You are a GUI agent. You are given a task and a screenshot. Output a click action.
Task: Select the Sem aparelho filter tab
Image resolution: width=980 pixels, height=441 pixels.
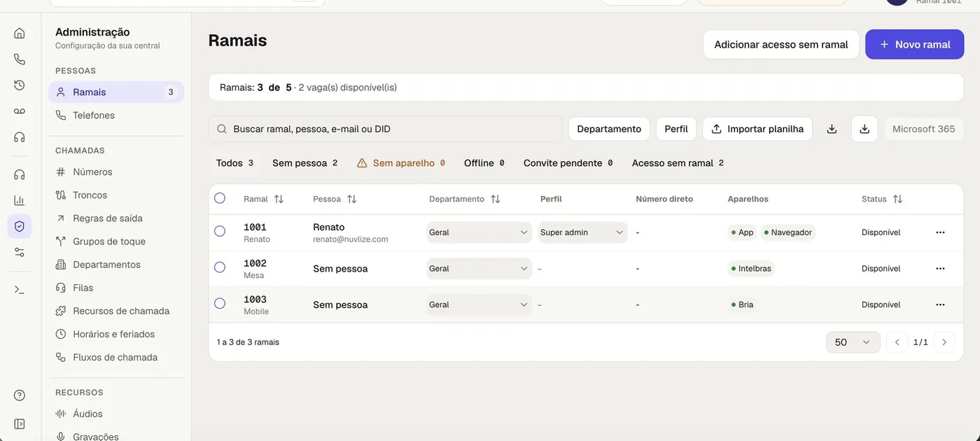tap(401, 163)
